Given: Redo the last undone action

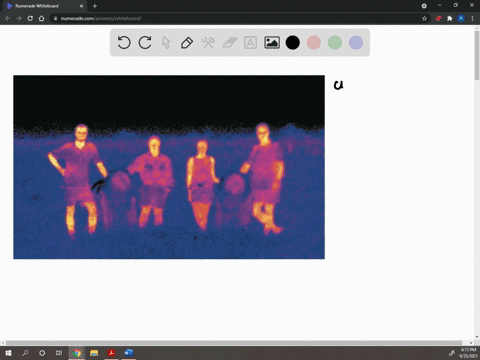Looking at the screenshot, I should [x=145, y=43].
